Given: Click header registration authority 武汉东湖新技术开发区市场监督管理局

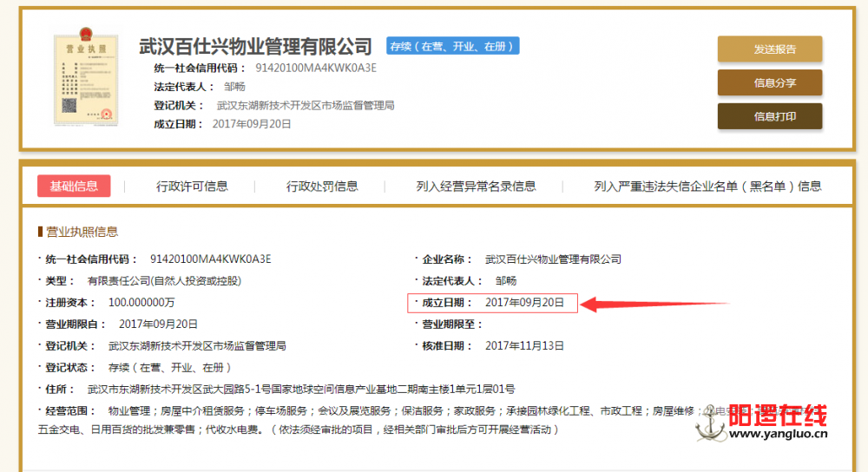Looking at the screenshot, I should click(306, 106).
